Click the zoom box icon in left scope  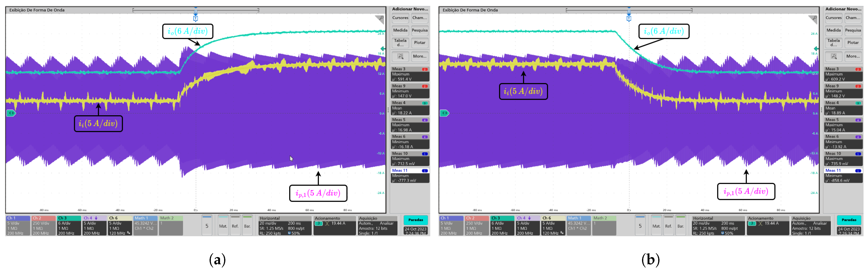point(400,56)
